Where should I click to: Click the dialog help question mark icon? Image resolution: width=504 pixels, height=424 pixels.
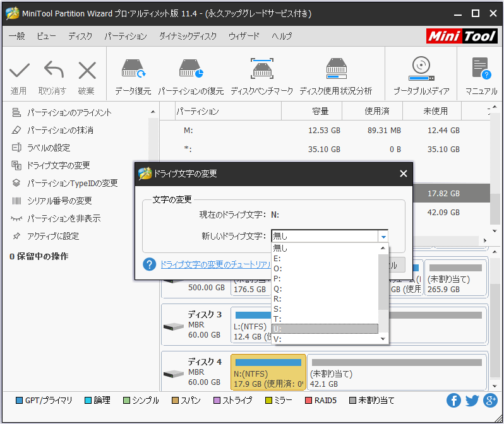coord(150,264)
